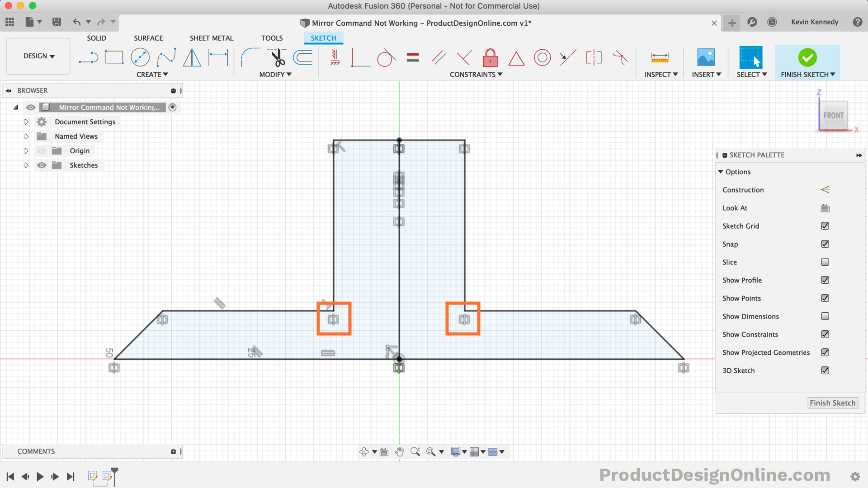Click Front on the ViewCube

[x=834, y=115]
